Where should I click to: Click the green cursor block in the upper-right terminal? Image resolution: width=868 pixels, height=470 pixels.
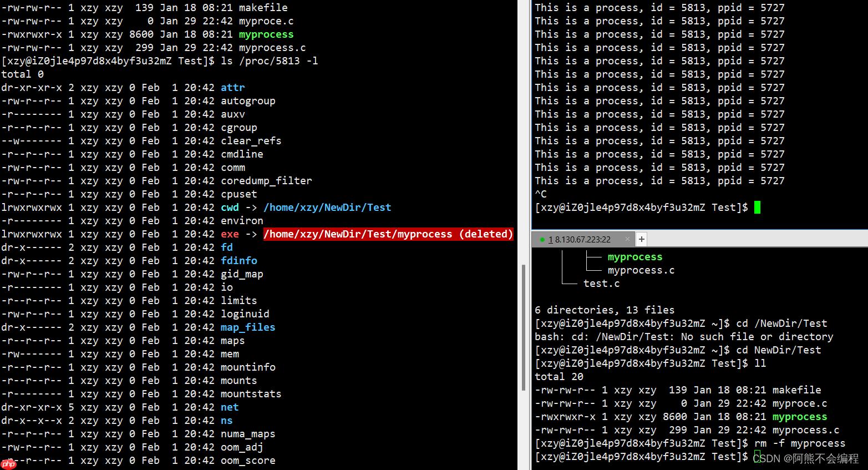point(757,208)
